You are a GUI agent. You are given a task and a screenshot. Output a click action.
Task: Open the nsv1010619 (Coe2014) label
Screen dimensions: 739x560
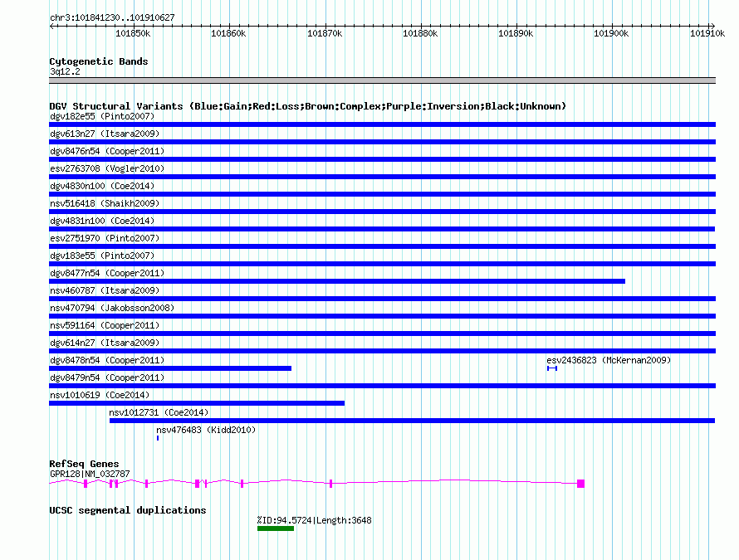tap(100, 395)
